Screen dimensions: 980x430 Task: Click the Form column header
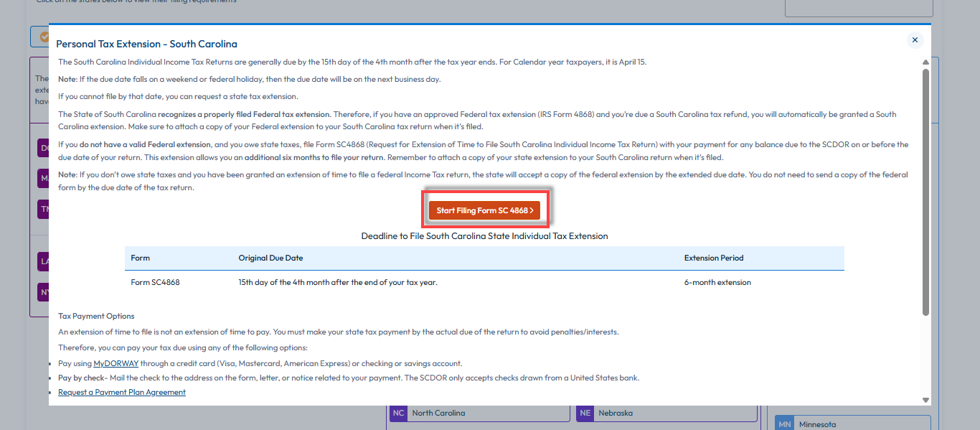pos(141,258)
